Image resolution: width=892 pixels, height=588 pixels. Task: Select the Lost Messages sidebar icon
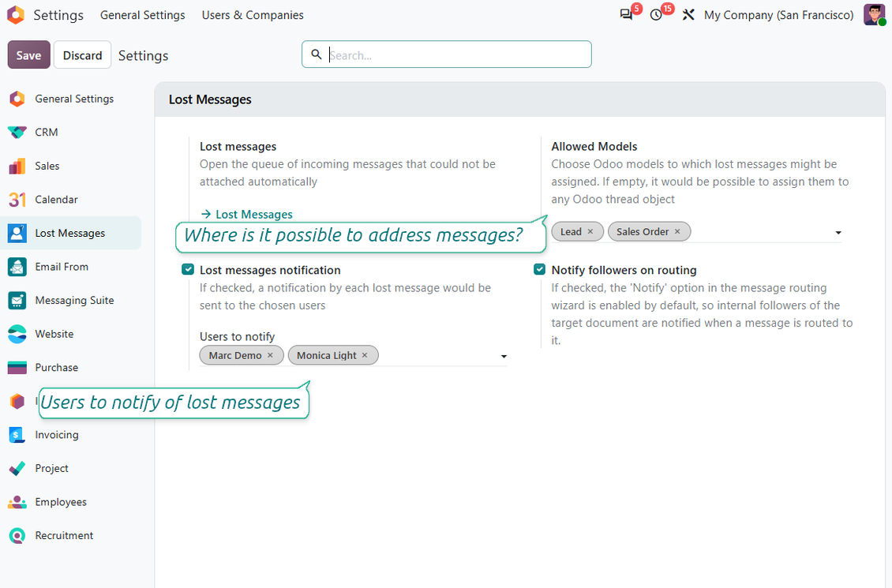[x=17, y=233]
